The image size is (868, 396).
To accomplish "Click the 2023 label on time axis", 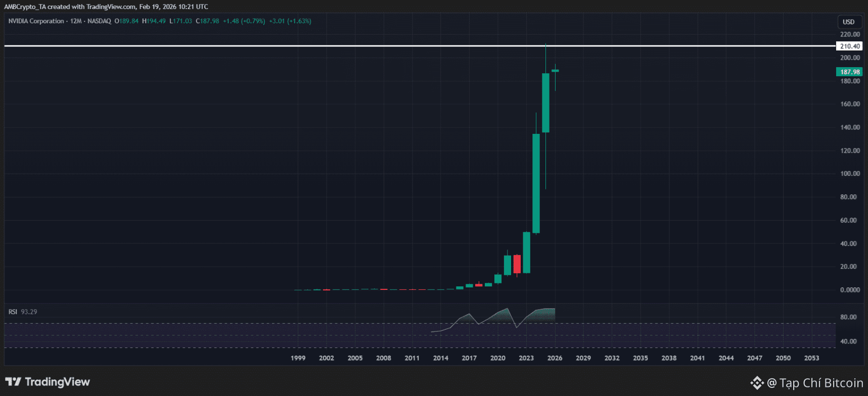I will coord(526,358).
